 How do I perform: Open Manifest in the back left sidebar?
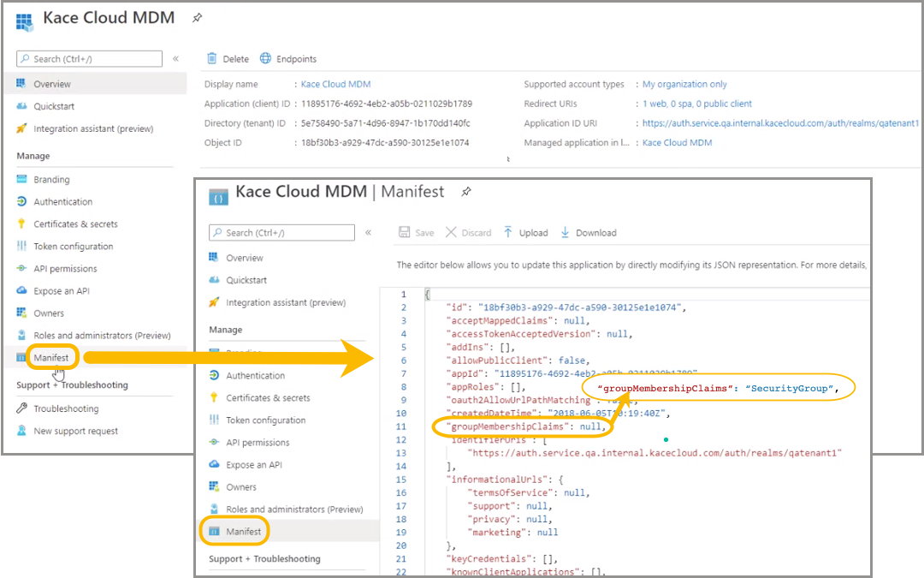tap(50, 357)
